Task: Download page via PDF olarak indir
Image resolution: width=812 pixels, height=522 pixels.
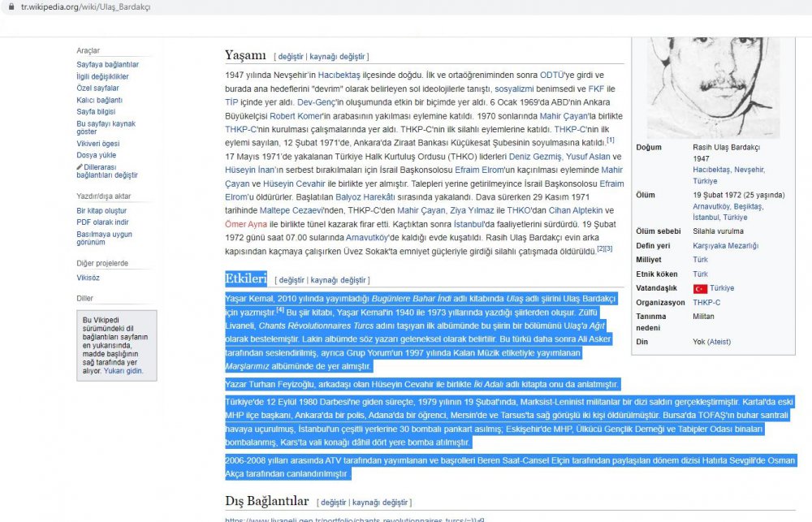Action: [x=102, y=222]
